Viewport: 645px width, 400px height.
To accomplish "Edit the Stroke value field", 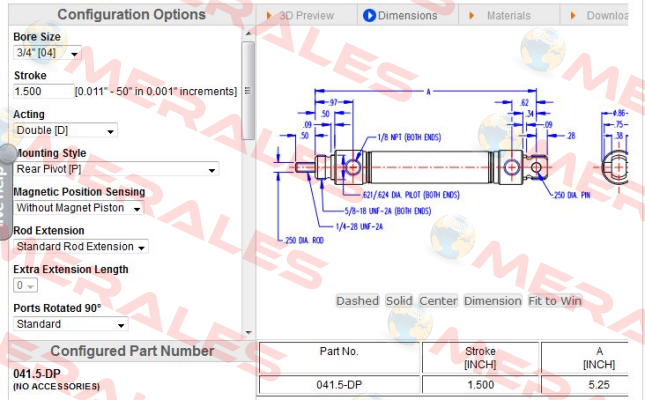I will [x=44, y=91].
